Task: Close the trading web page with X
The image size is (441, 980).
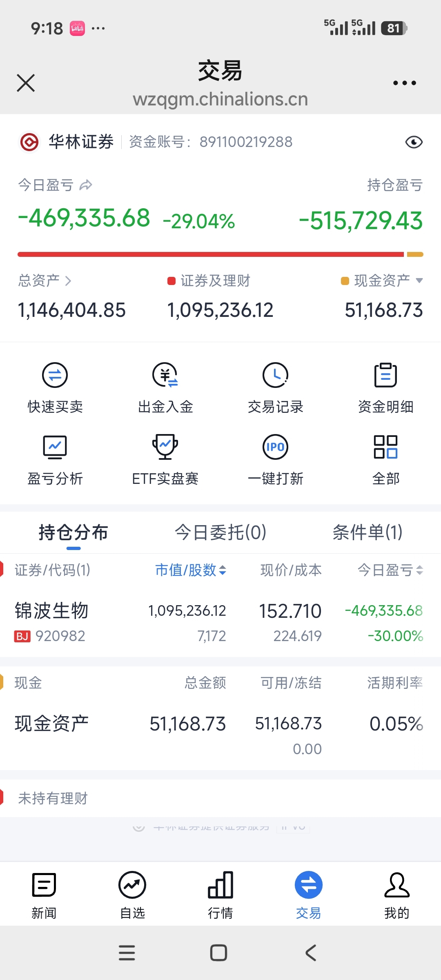Action: coord(26,83)
